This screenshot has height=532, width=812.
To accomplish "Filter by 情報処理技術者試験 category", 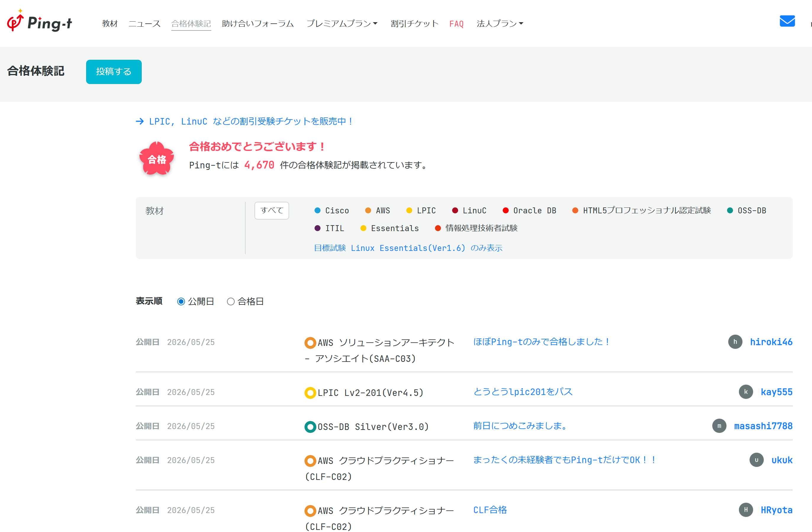I will [x=476, y=228].
